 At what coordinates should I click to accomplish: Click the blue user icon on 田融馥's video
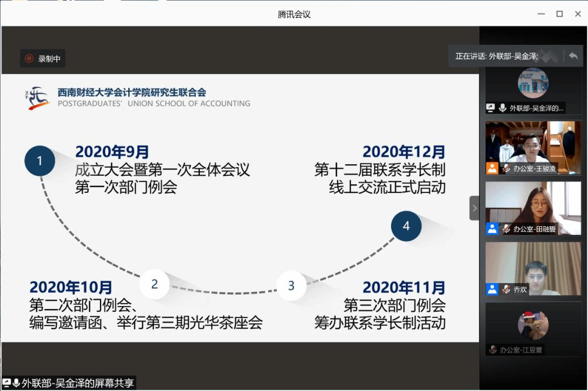coord(492,229)
